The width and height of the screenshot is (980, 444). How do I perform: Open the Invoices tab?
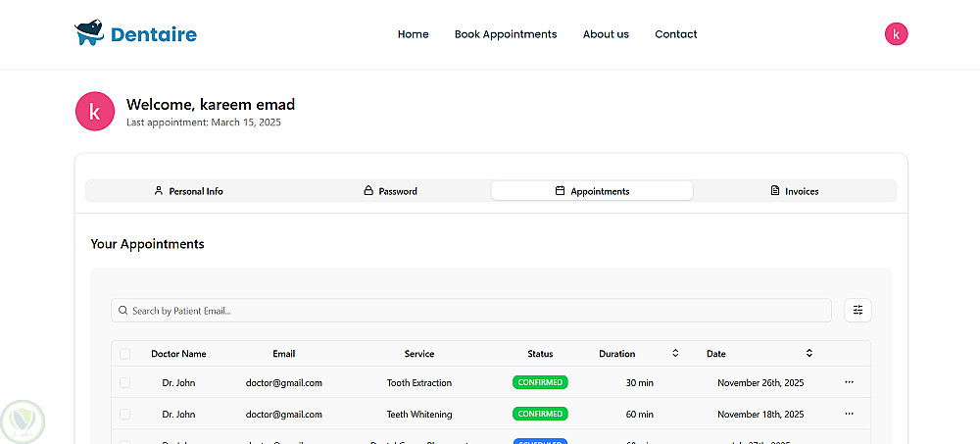(x=794, y=191)
